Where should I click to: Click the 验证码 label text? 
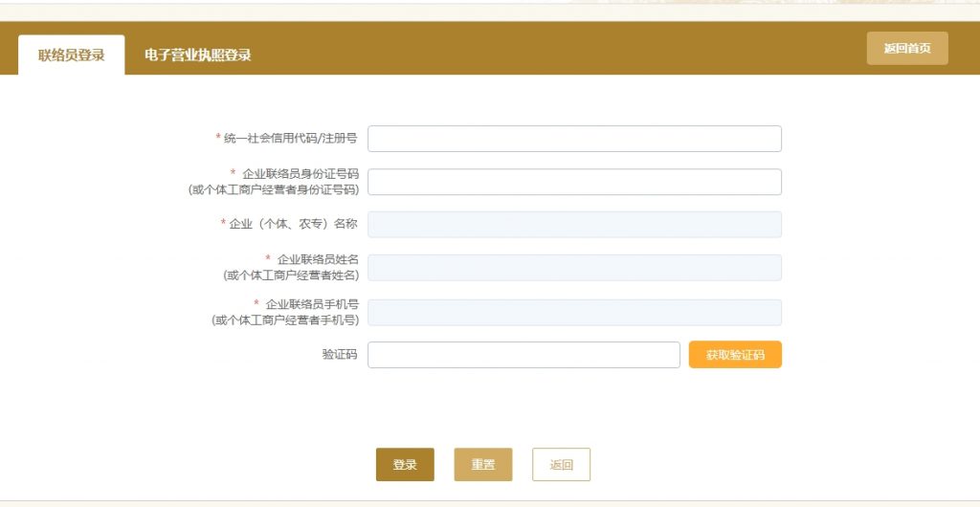340,354
